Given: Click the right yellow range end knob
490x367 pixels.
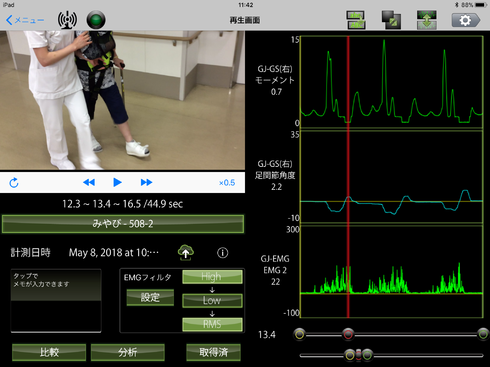Looking at the screenshot, I should point(483,334).
